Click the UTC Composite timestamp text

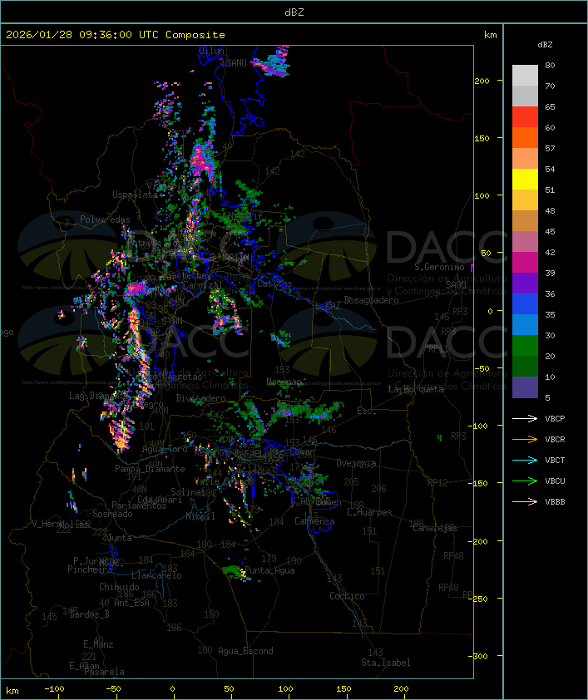116,35
